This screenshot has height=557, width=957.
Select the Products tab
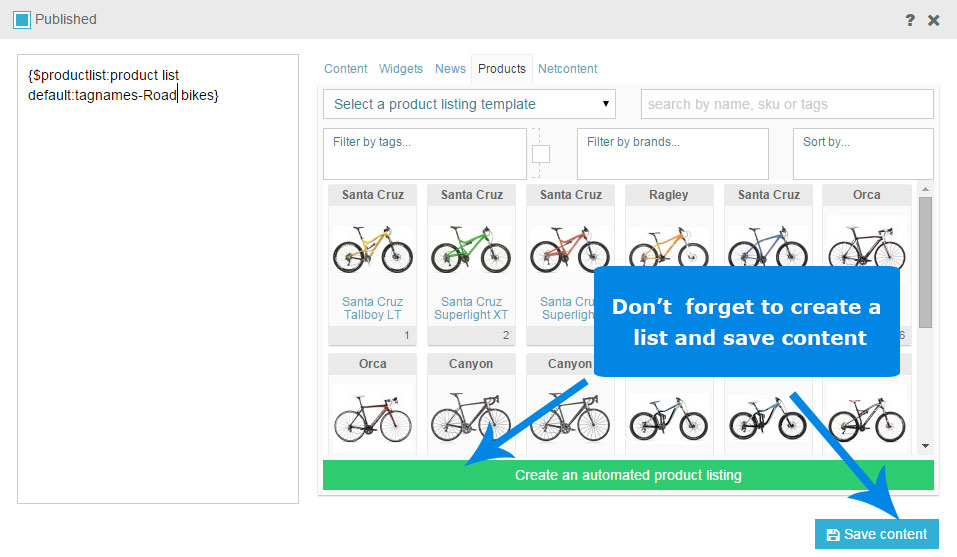(x=502, y=69)
